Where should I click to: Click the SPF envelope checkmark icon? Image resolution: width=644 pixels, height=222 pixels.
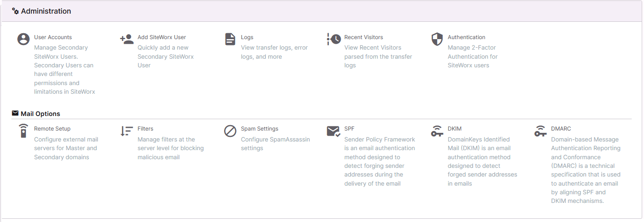334,131
